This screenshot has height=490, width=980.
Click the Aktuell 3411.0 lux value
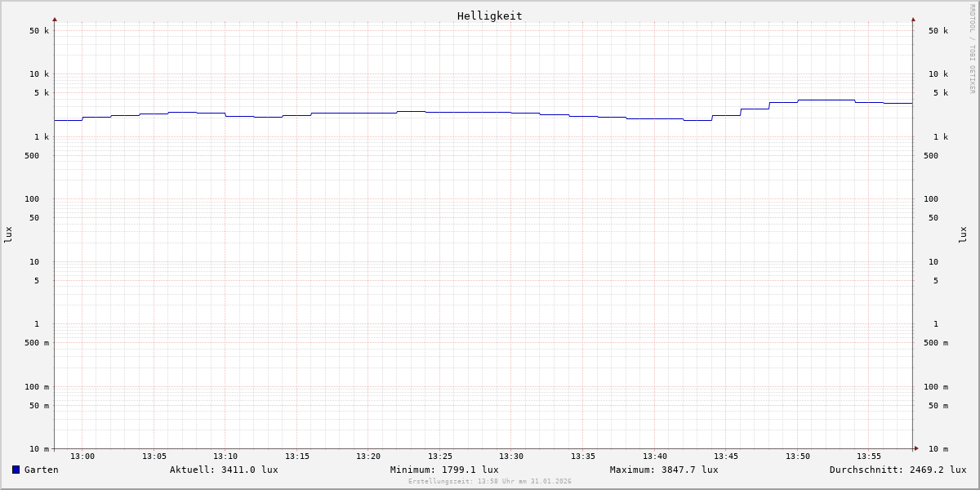click(224, 470)
